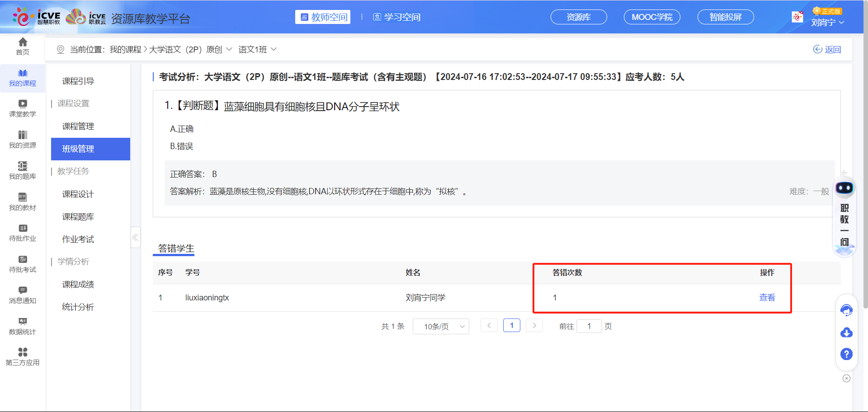Image resolution: width=868 pixels, height=412 pixels.
Task: Go to 我的题库 question bank icon
Action: (x=23, y=170)
